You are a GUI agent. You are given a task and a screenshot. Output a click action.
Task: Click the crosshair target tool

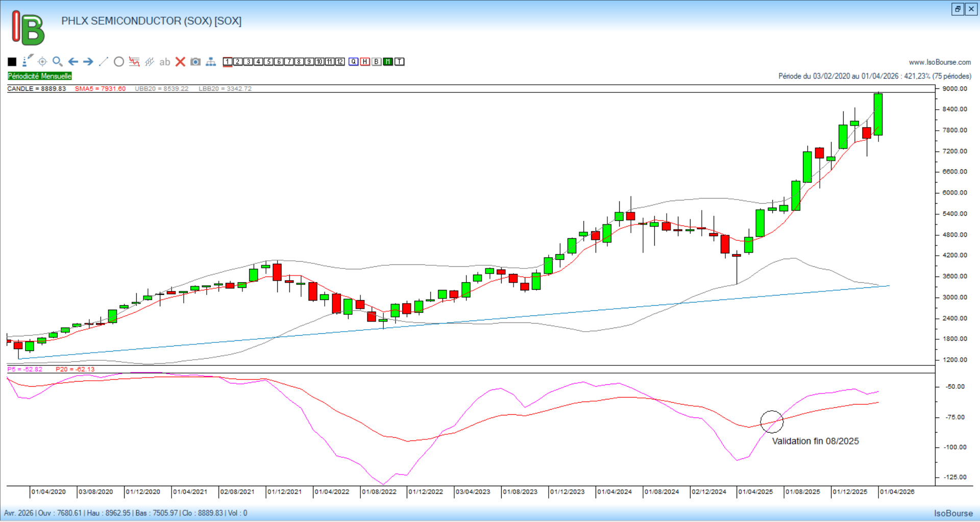click(x=42, y=62)
